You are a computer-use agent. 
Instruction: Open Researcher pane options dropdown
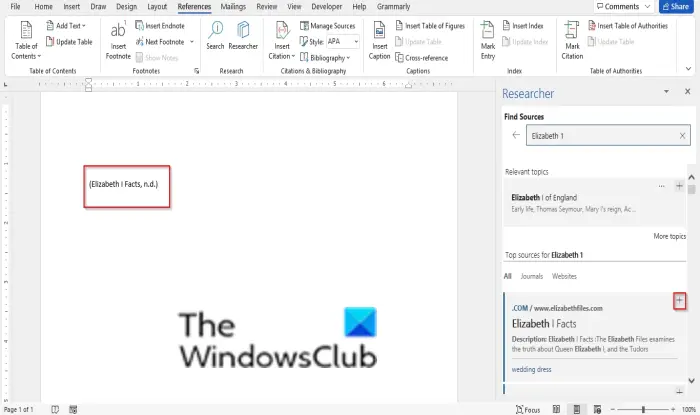tap(666, 91)
